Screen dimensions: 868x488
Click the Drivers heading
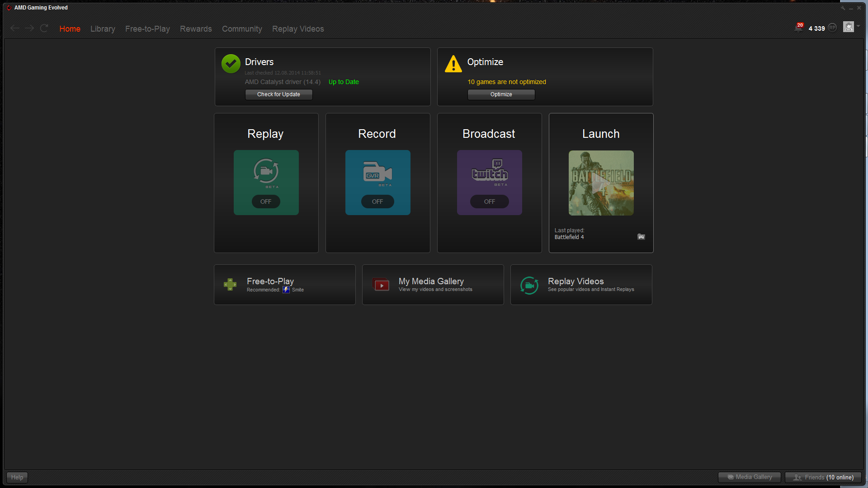(259, 62)
